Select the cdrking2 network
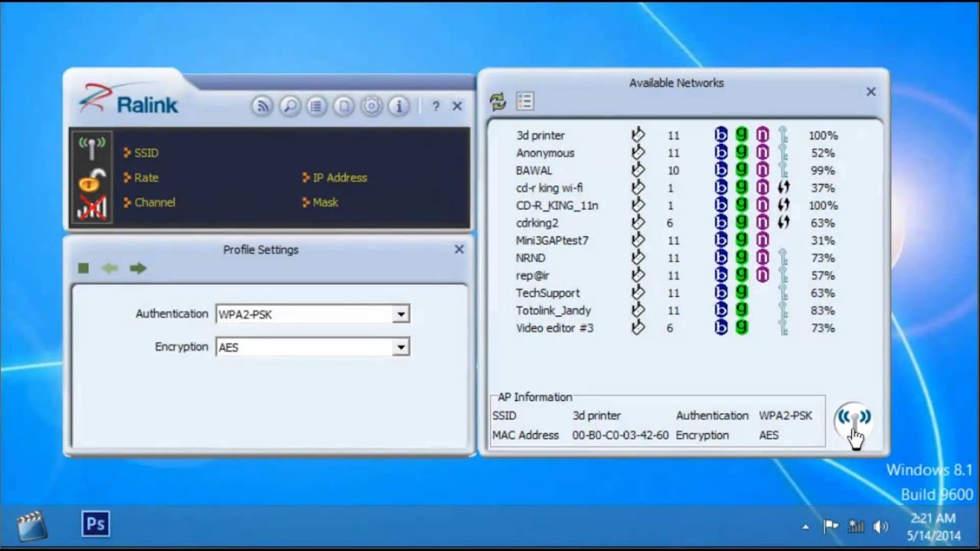The height and width of the screenshot is (551, 980). (x=537, y=223)
